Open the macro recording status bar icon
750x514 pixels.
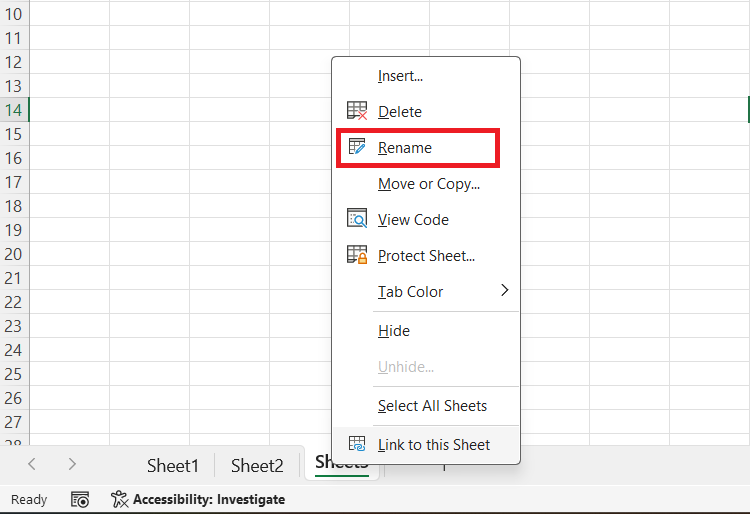click(x=80, y=500)
